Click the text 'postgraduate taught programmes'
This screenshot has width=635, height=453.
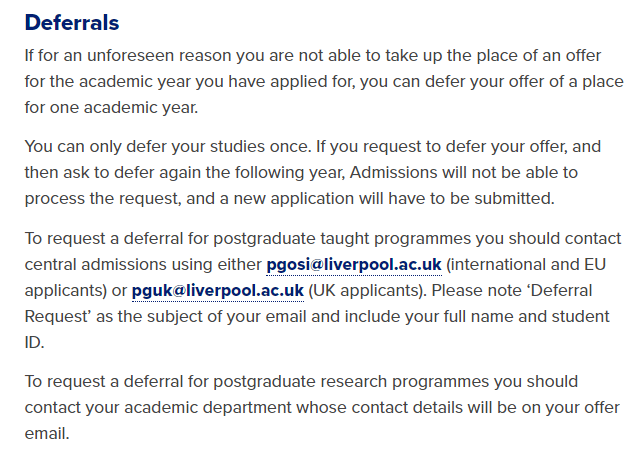(x=342, y=239)
